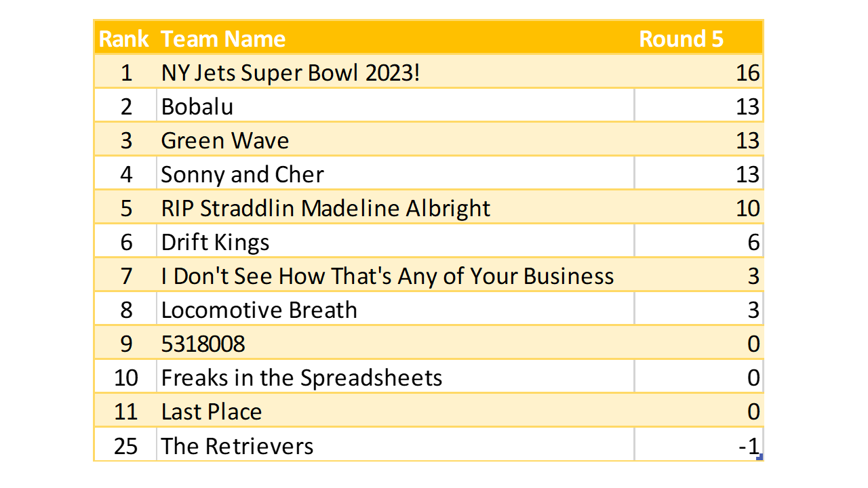Click I Don't See How That's Any of Your Business
Image resolution: width=868 pixels, height=488 pixels.
[x=387, y=276]
